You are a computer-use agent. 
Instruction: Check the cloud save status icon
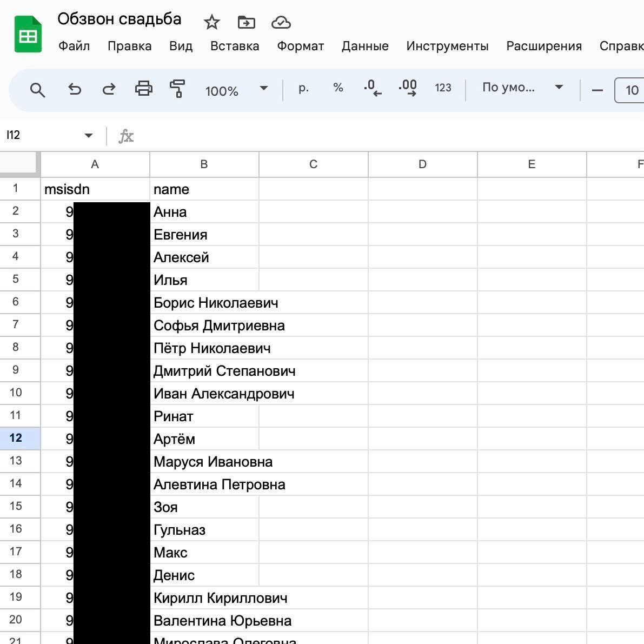(x=281, y=22)
